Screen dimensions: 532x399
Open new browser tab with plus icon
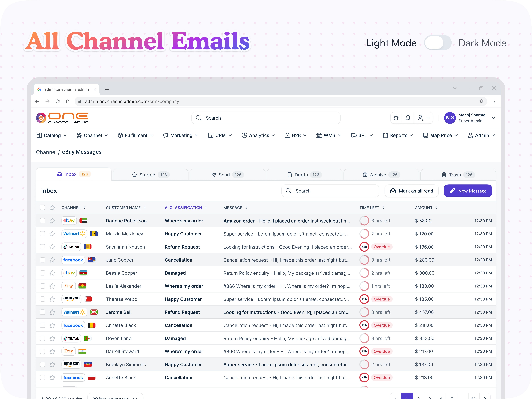tap(107, 90)
